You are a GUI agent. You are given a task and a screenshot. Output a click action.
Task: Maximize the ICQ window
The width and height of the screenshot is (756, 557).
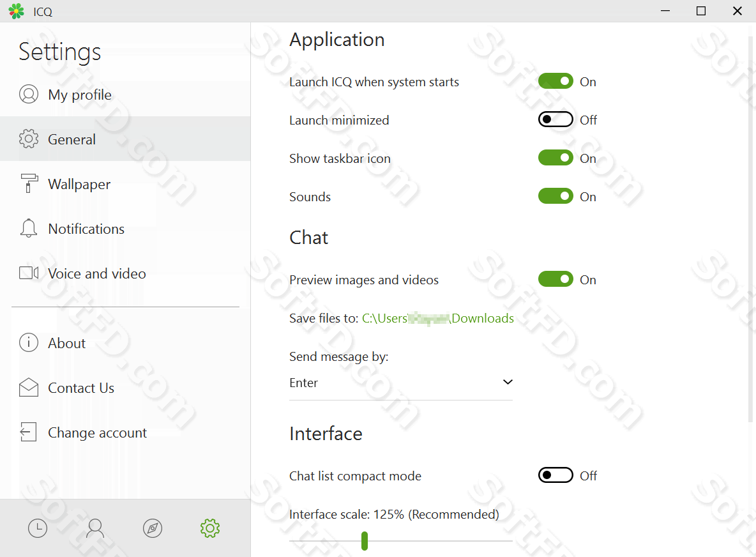(701, 11)
